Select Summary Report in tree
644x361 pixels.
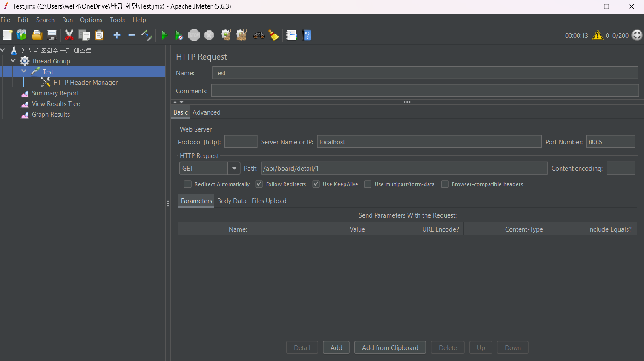pyautogui.click(x=55, y=93)
